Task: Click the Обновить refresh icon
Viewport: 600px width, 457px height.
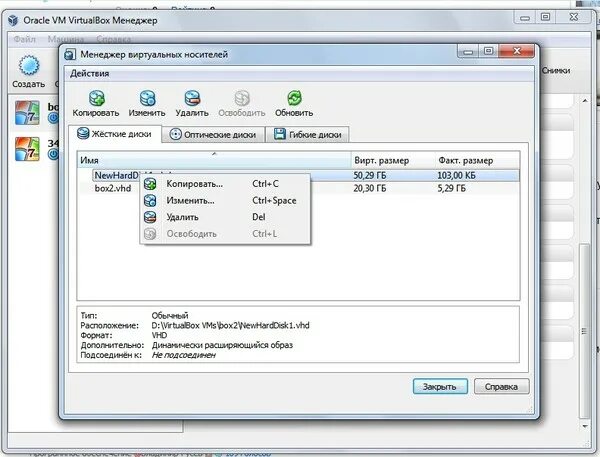Action: click(x=294, y=98)
